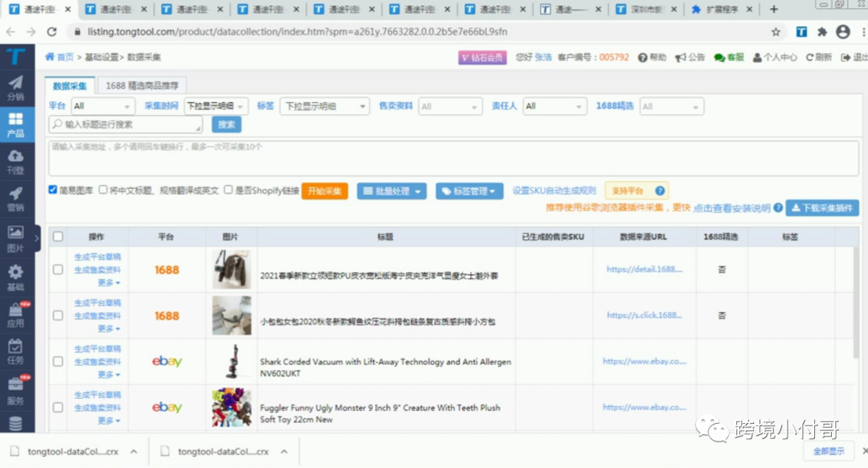The width and height of the screenshot is (868, 468).
Task: Open the 任务 calendar sidebar icon
Action: (x=15, y=351)
